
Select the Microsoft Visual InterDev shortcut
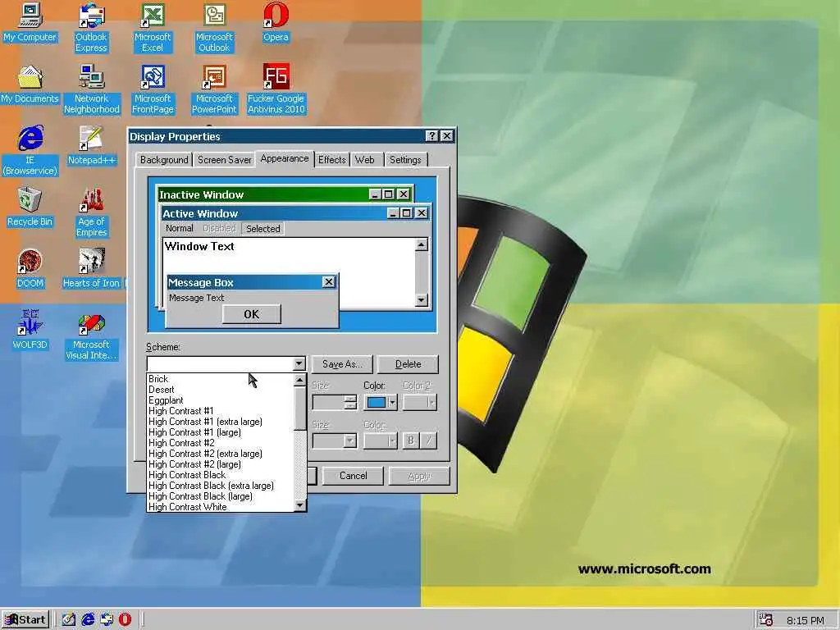click(x=92, y=336)
